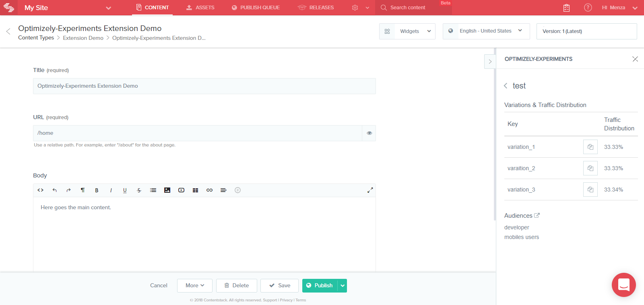Insert a video in the body
The height and width of the screenshot is (305, 644).
[181, 190]
